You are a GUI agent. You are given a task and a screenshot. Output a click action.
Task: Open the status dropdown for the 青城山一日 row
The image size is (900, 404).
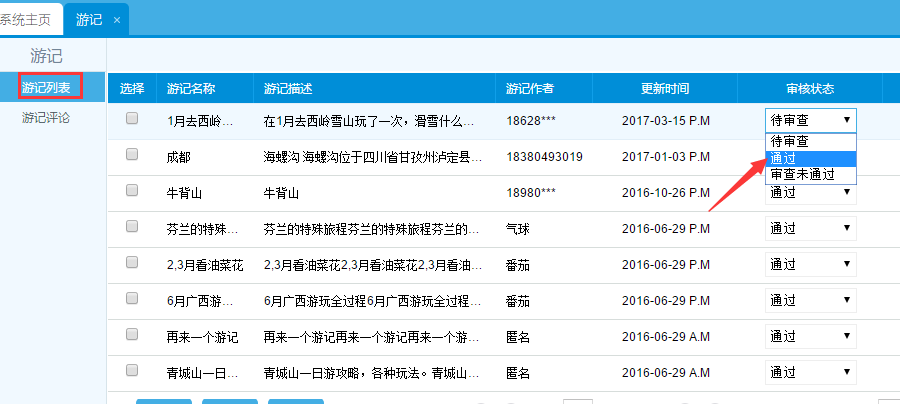pyautogui.click(x=811, y=372)
